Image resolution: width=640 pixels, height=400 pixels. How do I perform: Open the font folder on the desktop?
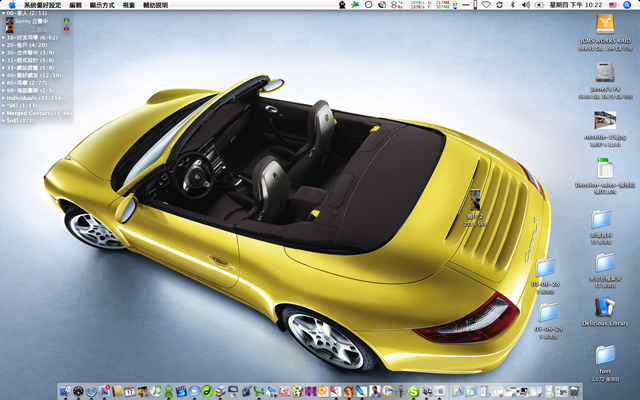click(x=605, y=355)
